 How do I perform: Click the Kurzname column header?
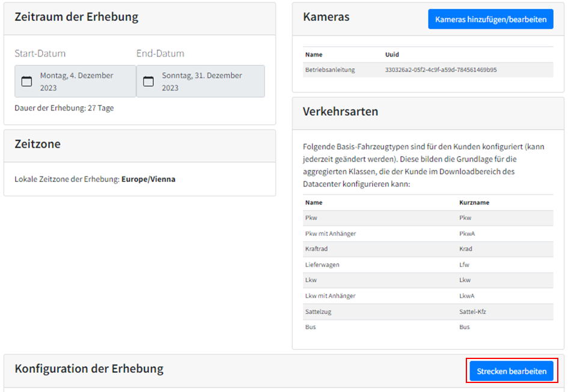point(474,203)
